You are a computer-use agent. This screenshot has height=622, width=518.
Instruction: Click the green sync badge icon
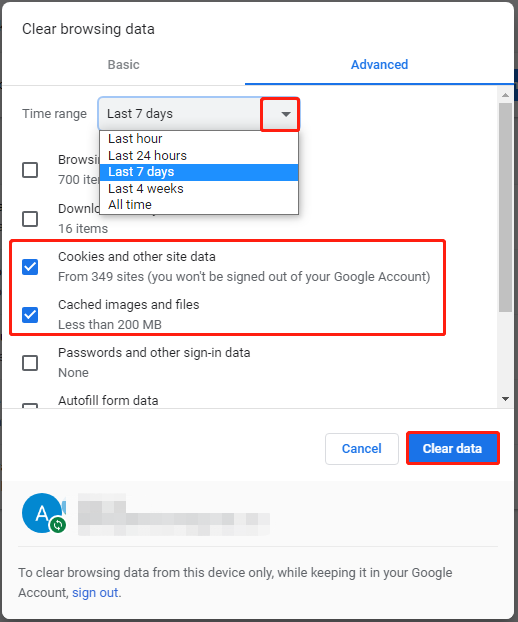pyautogui.click(x=58, y=525)
